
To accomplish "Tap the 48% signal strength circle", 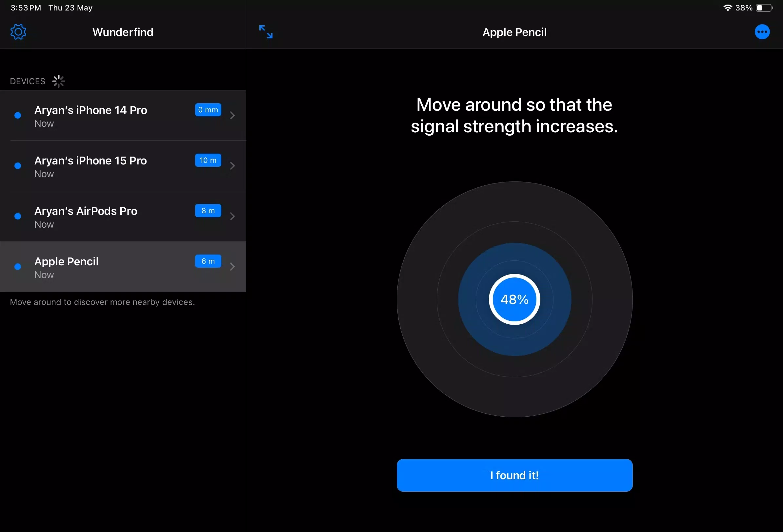I will (514, 299).
